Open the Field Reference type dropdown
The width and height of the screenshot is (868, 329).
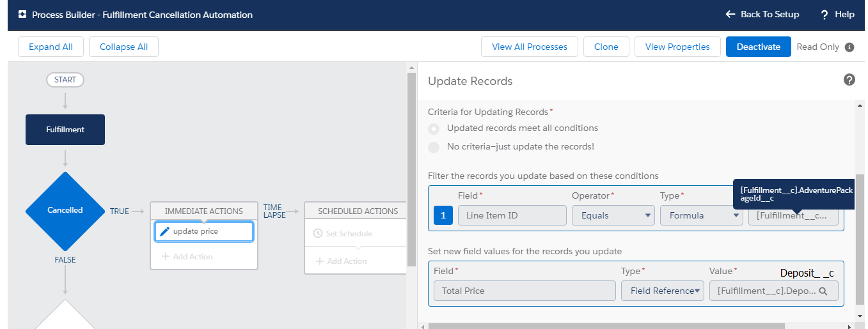(663, 291)
